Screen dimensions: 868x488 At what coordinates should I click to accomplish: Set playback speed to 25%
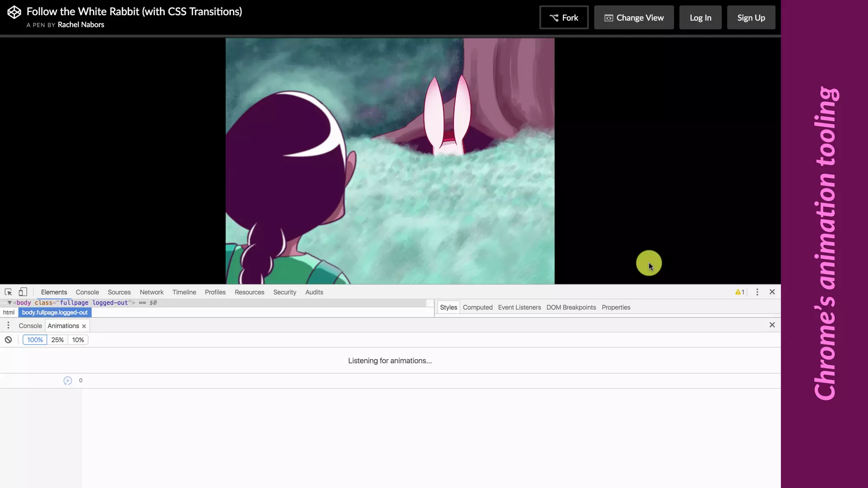pos(57,340)
